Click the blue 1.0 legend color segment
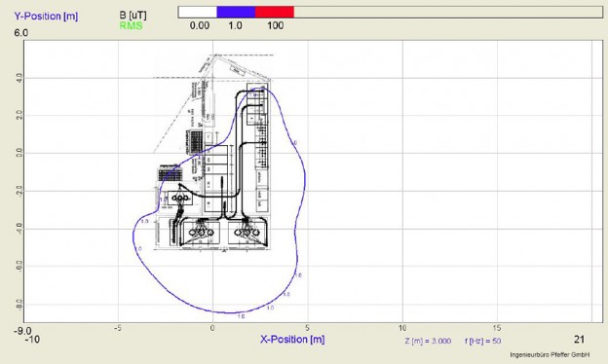This screenshot has width=608, height=364. 236,12
